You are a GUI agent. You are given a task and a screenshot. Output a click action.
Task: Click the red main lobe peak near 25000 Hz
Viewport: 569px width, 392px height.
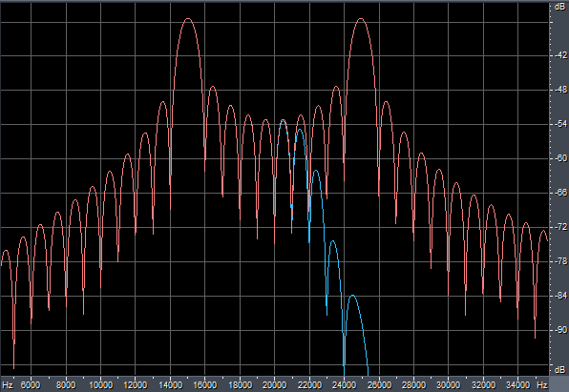click(361, 18)
